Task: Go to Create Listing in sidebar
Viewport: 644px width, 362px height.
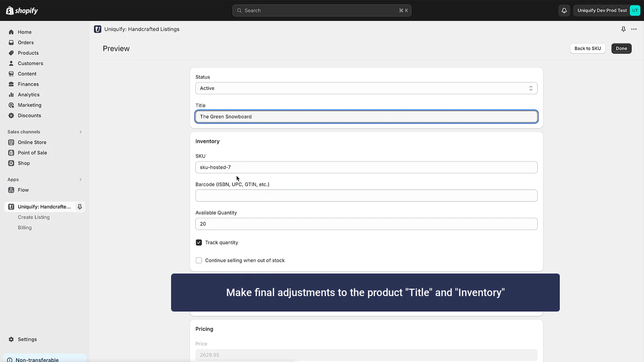Action: 34,217
